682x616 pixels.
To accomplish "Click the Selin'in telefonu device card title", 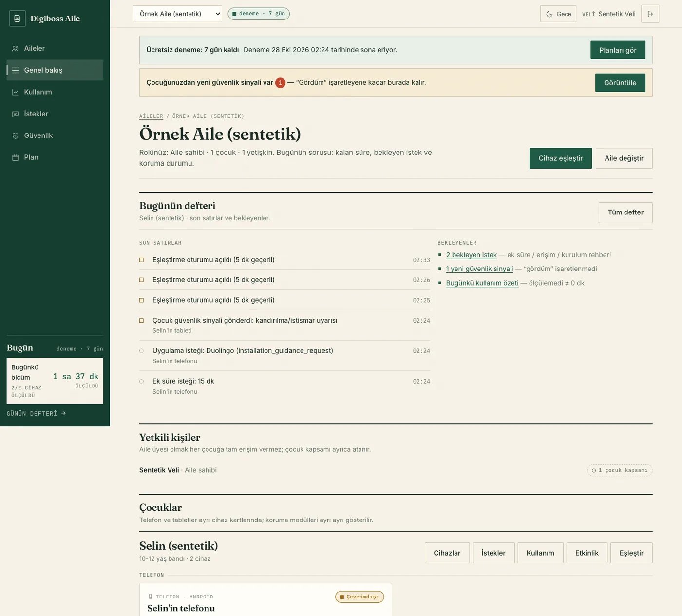I will (181, 608).
